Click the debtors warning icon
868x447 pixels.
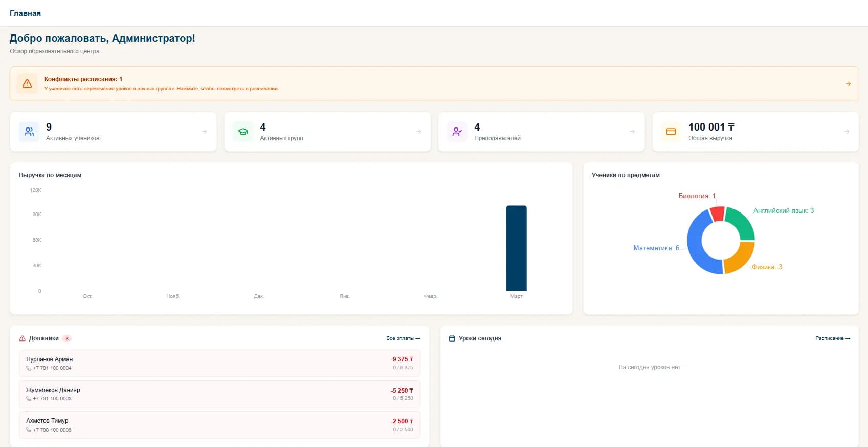tap(23, 338)
